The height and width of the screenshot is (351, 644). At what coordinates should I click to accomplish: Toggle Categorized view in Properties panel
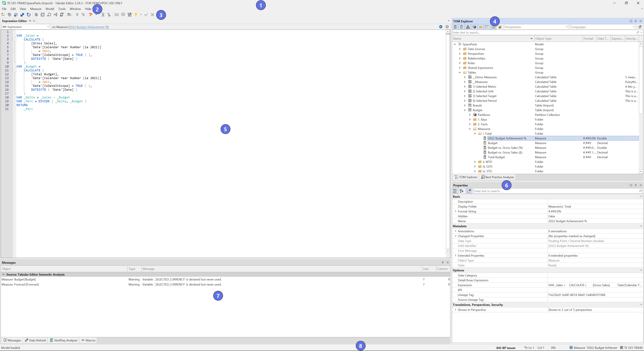tap(455, 191)
